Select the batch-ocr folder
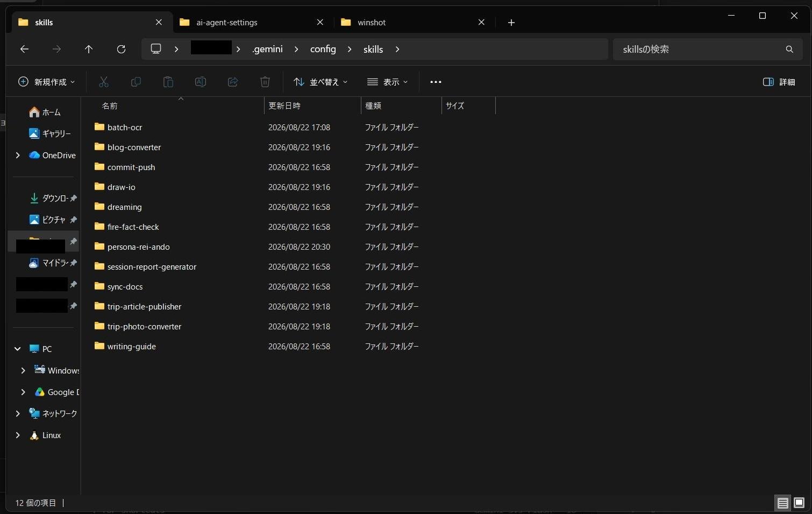812x514 pixels. coord(125,127)
